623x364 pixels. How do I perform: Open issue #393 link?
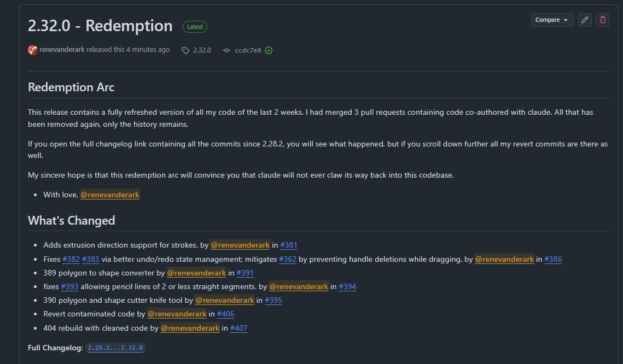tap(69, 286)
